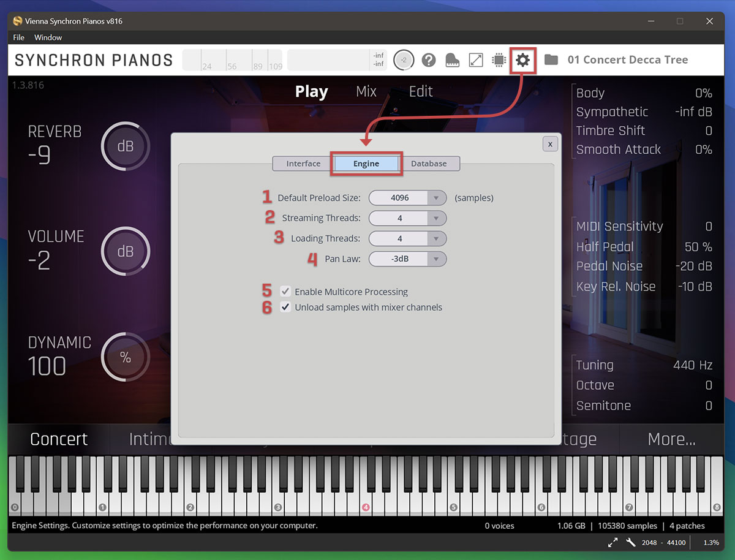Adjust the DYNAMIC percent knob

125,358
